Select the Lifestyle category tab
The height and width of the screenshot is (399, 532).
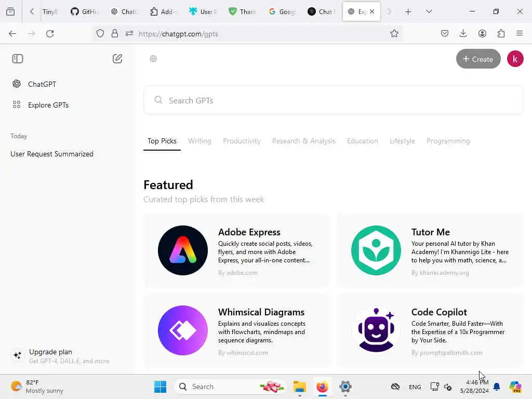pos(402,141)
